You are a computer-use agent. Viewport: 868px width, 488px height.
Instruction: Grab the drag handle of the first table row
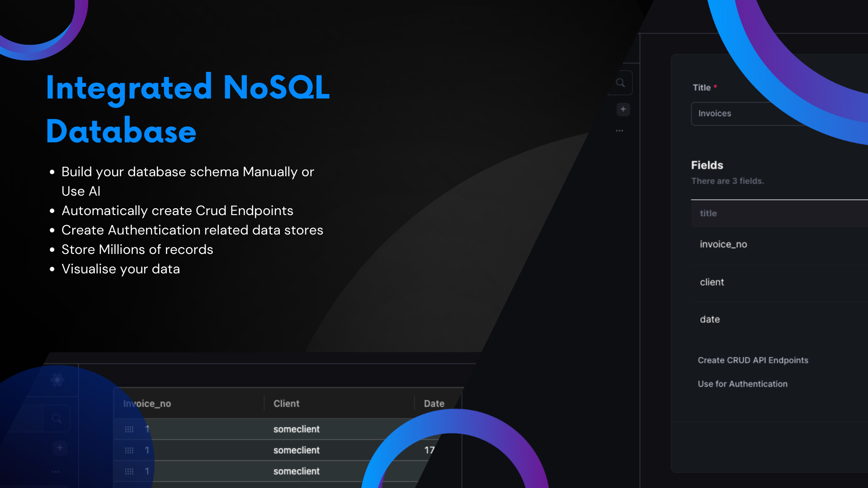click(129, 429)
